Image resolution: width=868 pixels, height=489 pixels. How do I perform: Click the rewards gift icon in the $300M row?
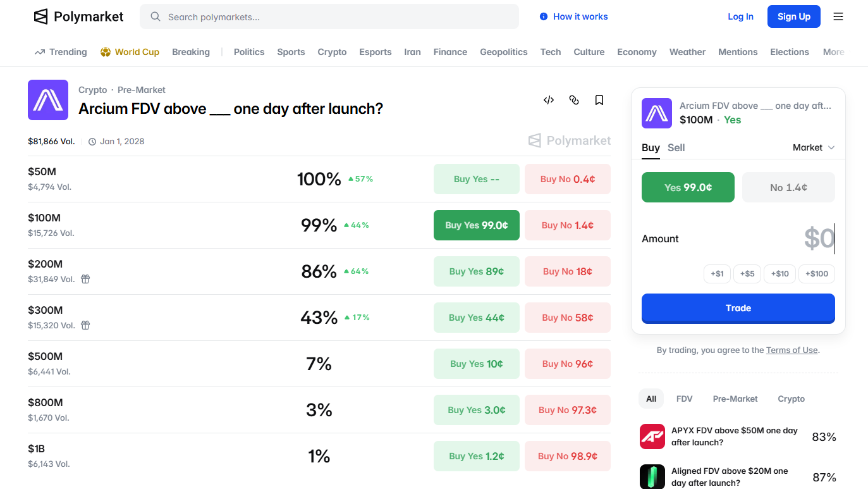tap(85, 325)
